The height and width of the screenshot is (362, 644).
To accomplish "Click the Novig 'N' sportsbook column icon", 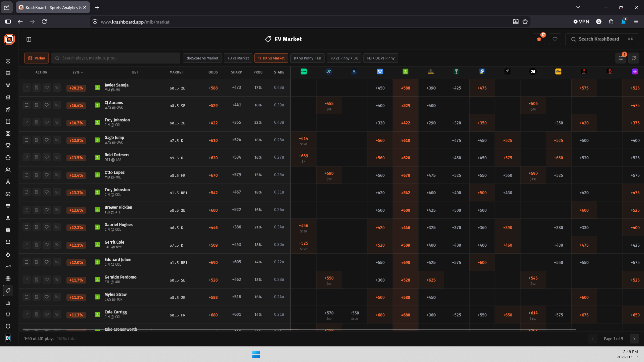I will point(533,72).
